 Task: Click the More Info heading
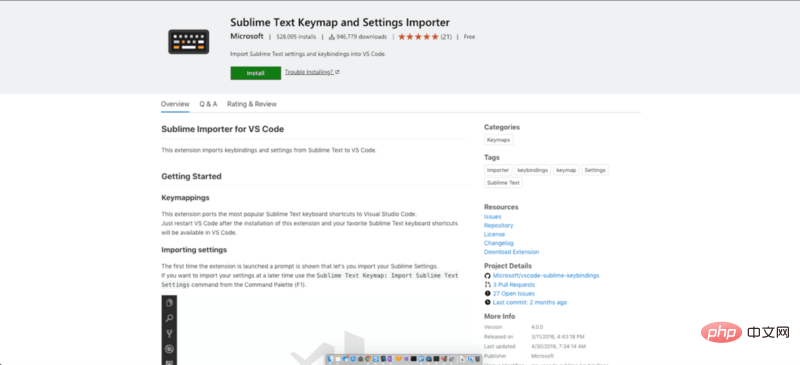click(x=499, y=317)
